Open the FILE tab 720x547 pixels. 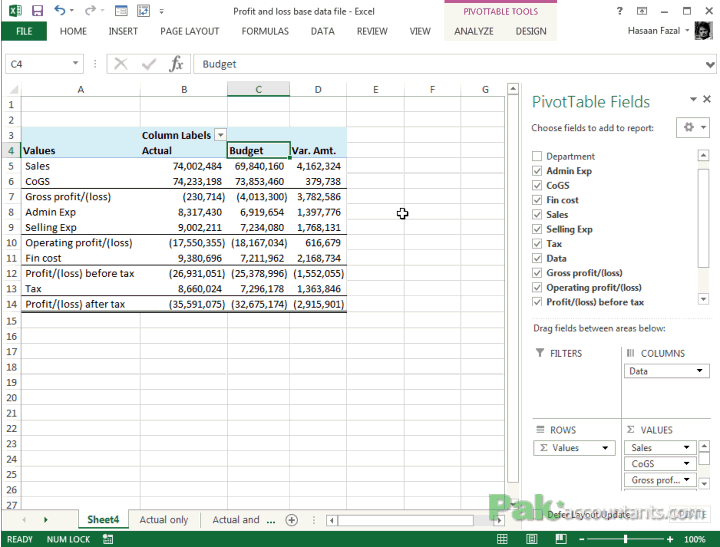point(24,31)
